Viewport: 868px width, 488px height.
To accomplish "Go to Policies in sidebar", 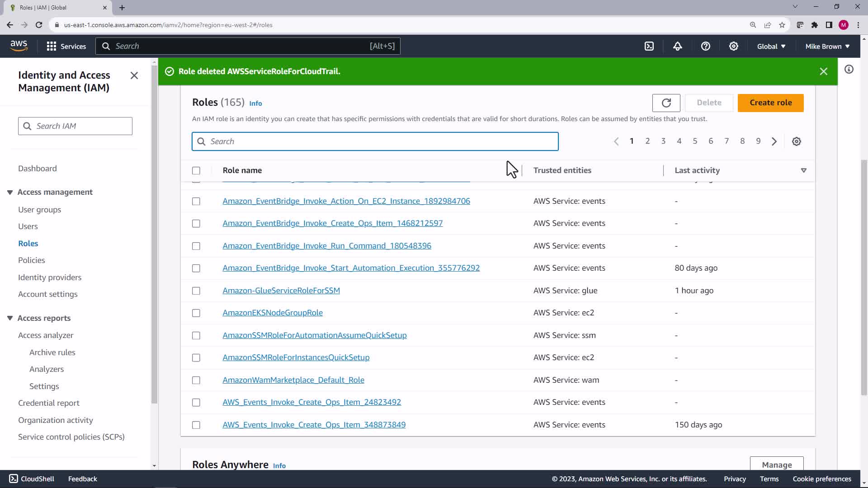I will [x=31, y=260].
